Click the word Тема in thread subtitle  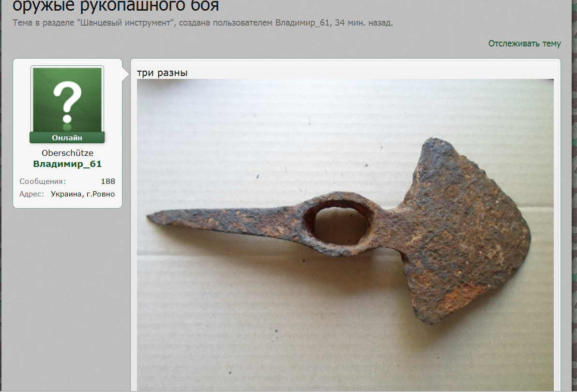[x=23, y=23]
